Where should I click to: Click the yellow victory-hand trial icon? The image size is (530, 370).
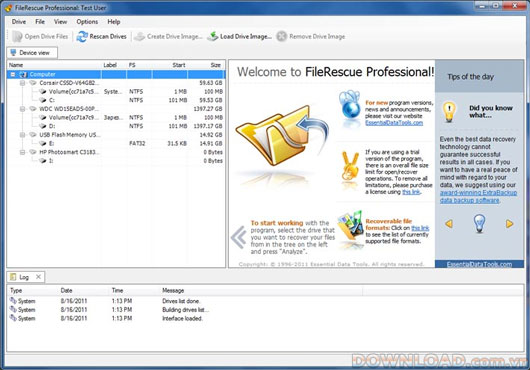350,166
